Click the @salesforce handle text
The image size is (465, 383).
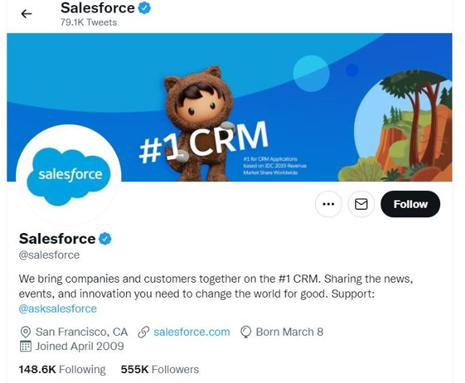point(49,255)
